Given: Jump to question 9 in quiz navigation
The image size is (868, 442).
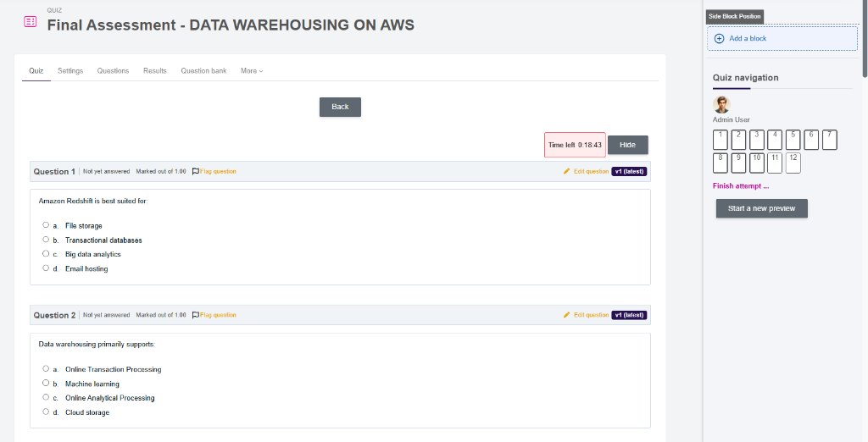Looking at the screenshot, I should [x=738, y=163].
